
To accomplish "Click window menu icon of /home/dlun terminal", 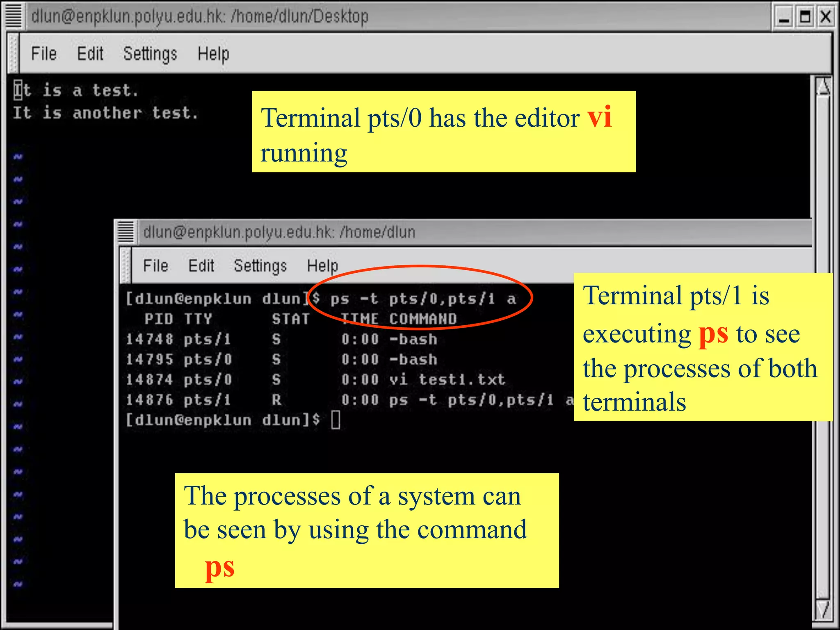I will (x=126, y=232).
